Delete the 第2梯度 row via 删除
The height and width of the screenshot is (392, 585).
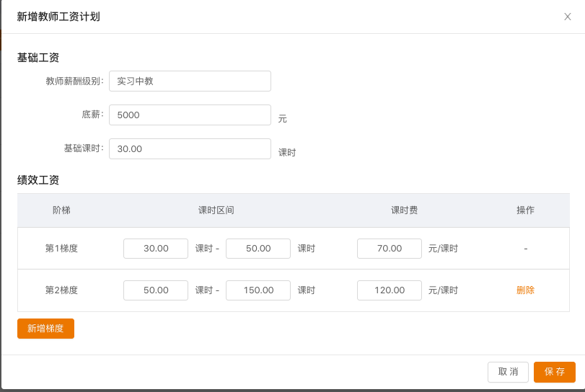[x=525, y=290]
